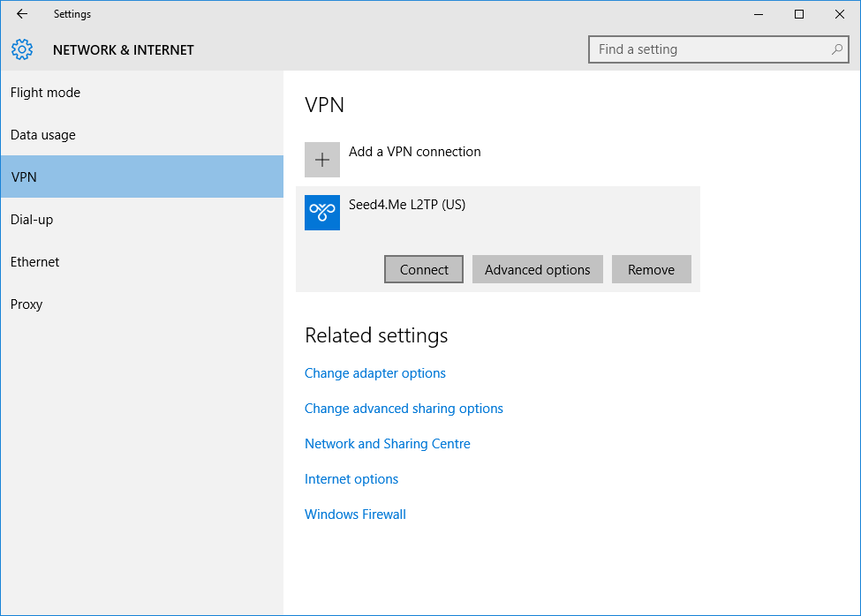
Task: Select Proxy from the sidebar
Action: pos(26,304)
